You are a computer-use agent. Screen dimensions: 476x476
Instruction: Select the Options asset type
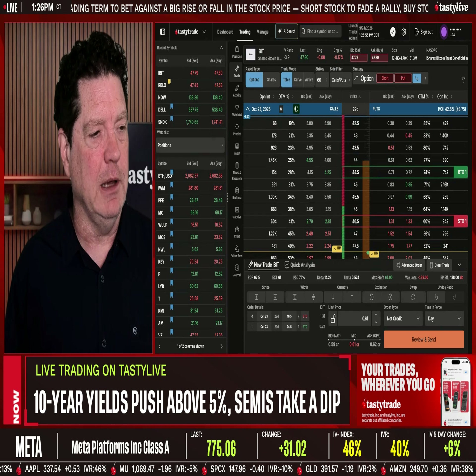[x=254, y=80]
